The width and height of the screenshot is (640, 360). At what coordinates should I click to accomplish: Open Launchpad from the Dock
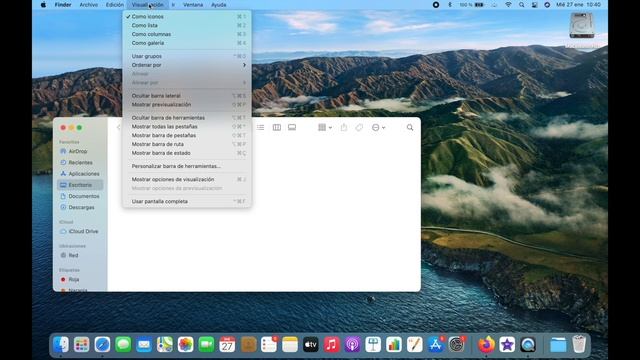coord(81,344)
